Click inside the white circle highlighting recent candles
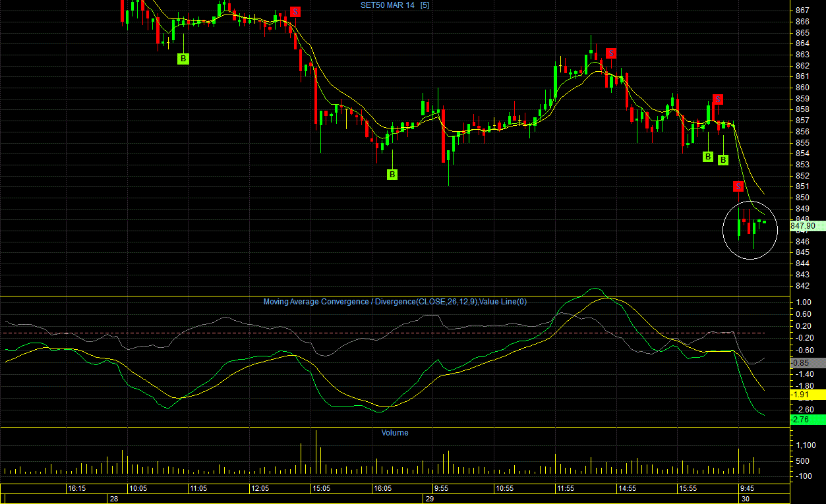The width and height of the screenshot is (826, 504). (750, 229)
